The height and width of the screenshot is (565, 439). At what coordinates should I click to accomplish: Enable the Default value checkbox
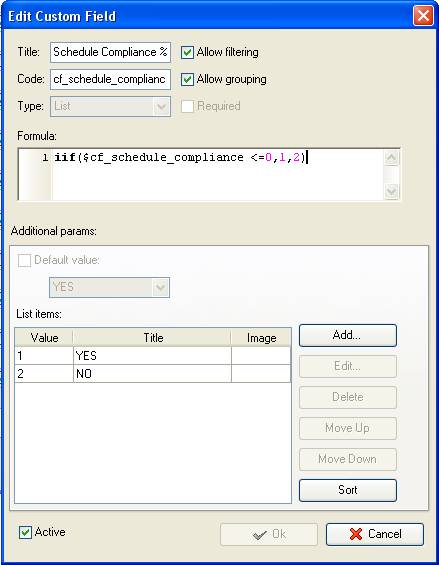tap(24, 260)
